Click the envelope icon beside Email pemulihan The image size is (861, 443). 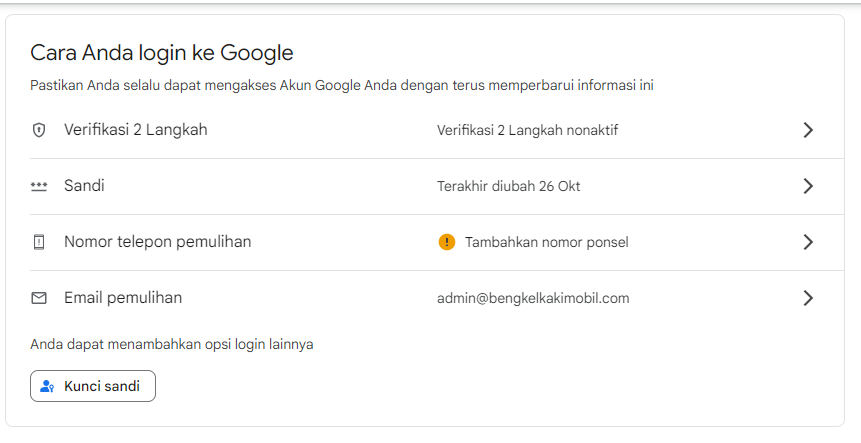[38, 298]
